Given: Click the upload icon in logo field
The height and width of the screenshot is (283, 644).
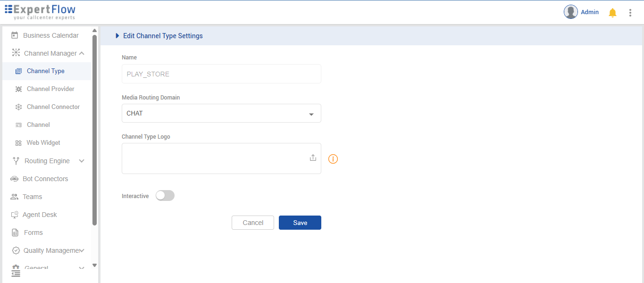Looking at the screenshot, I should coord(313,158).
